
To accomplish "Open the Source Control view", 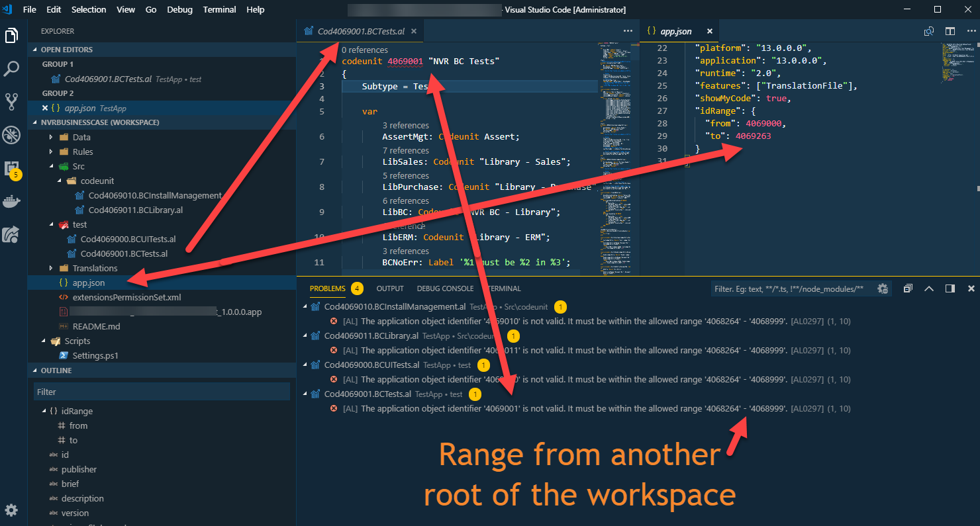I will (11, 101).
